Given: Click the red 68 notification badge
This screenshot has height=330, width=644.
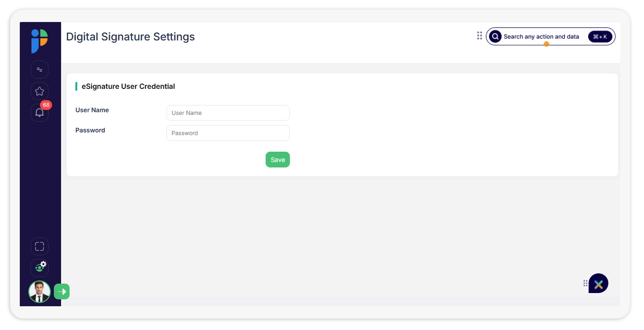Looking at the screenshot, I should coord(46,105).
